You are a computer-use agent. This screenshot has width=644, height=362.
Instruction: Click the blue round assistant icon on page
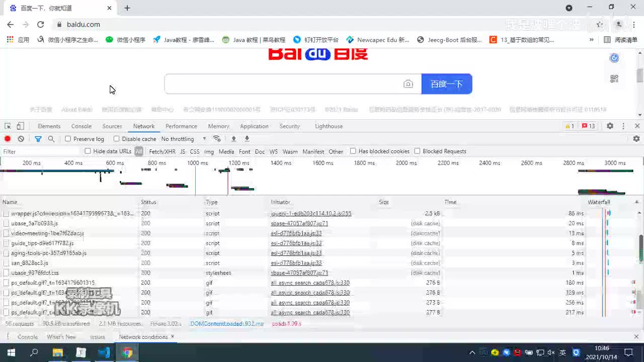pos(614,58)
